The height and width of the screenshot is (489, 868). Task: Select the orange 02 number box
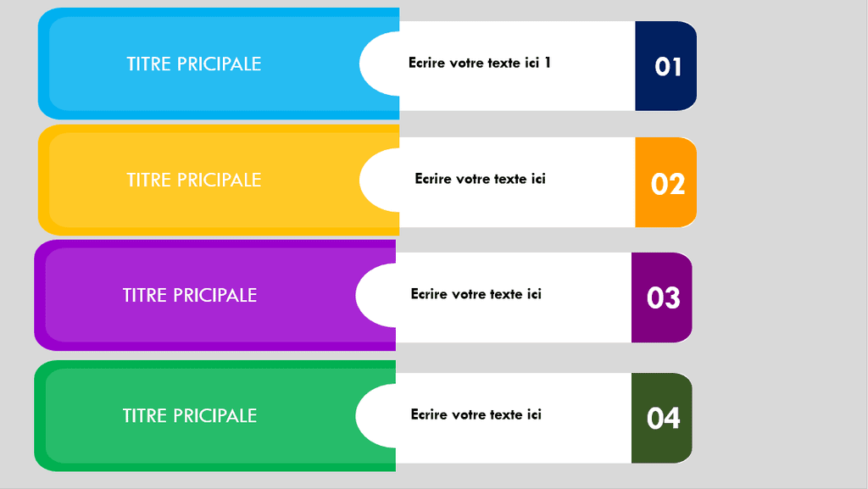coord(666,182)
